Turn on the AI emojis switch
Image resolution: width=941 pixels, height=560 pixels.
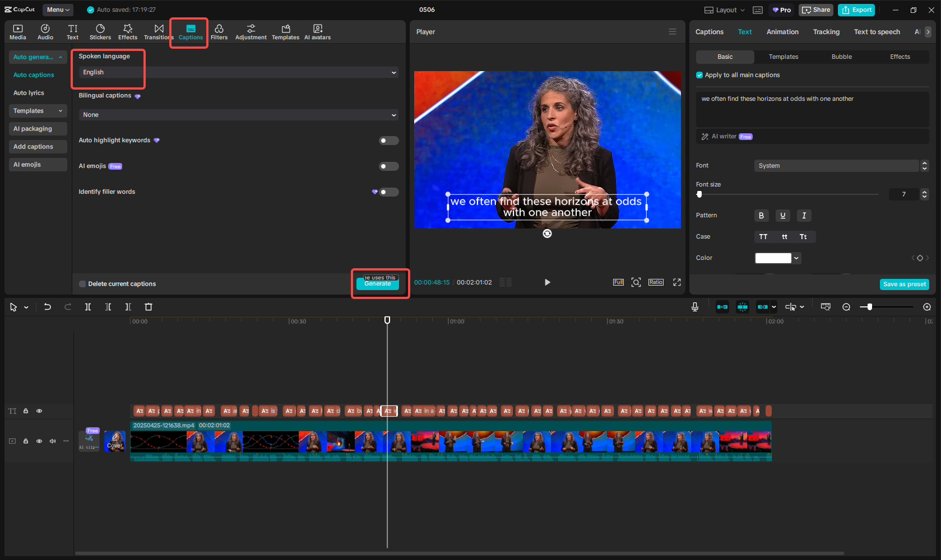[x=388, y=166]
